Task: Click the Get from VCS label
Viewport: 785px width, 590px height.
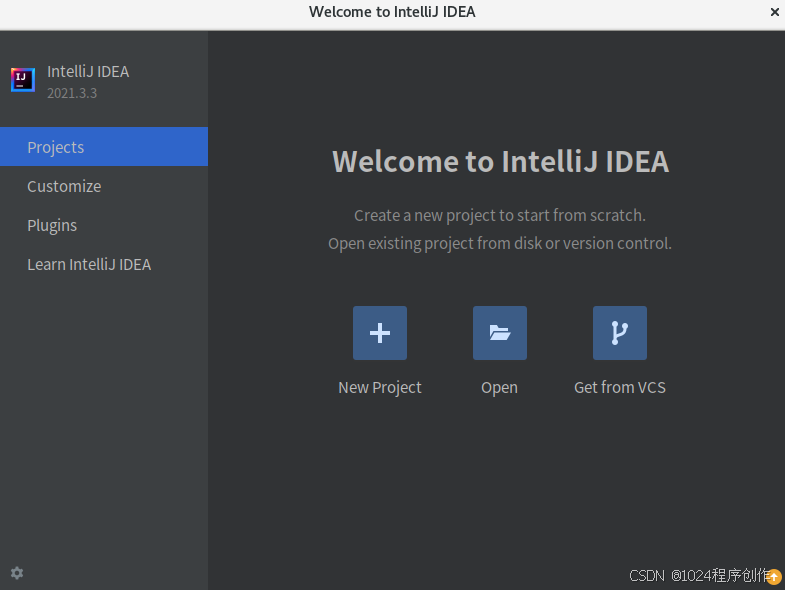Action: 620,387
